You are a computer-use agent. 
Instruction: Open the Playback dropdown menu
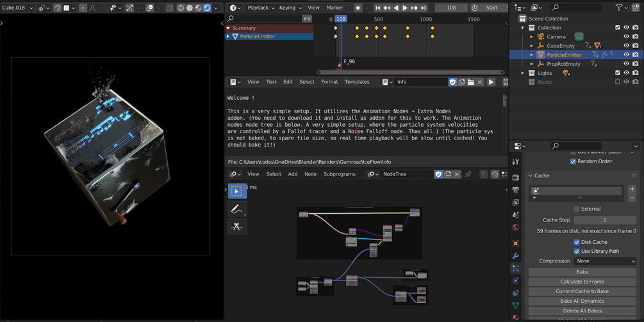point(260,8)
